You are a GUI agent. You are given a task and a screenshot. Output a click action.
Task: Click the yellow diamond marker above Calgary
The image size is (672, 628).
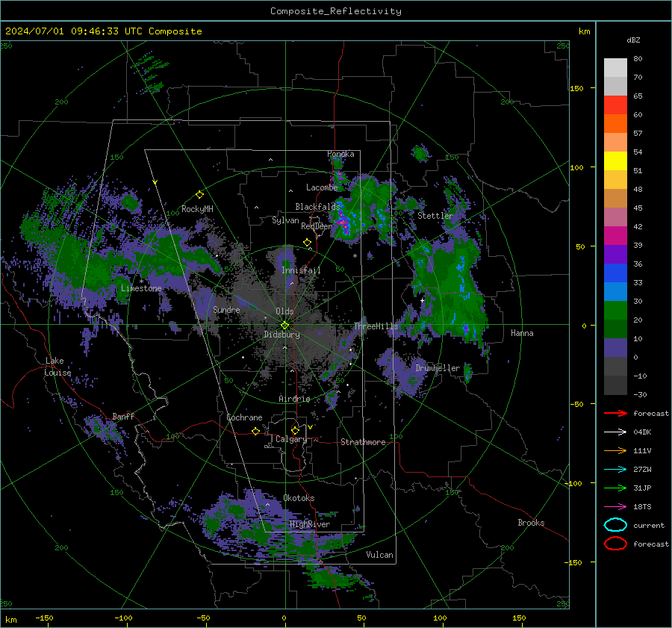(295, 430)
